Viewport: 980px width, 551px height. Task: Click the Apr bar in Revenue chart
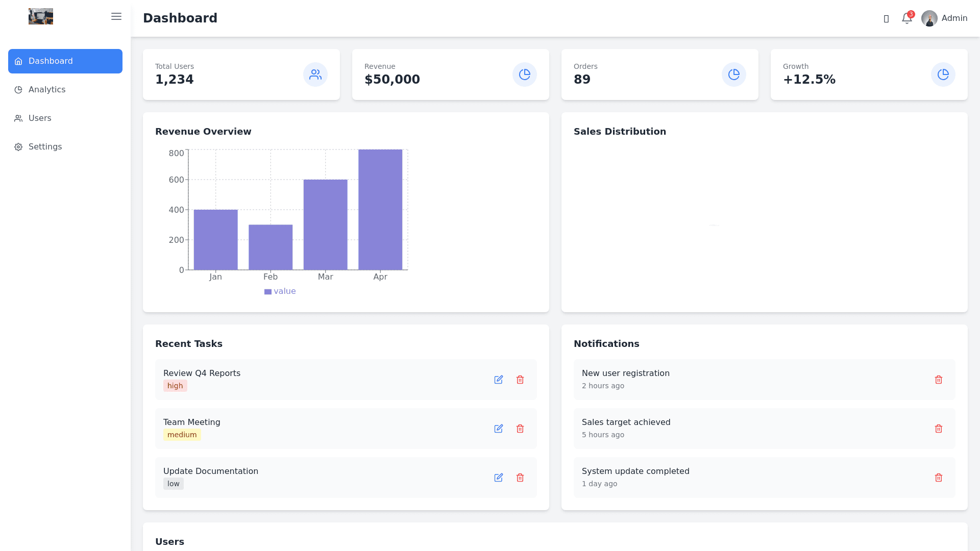(380, 209)
